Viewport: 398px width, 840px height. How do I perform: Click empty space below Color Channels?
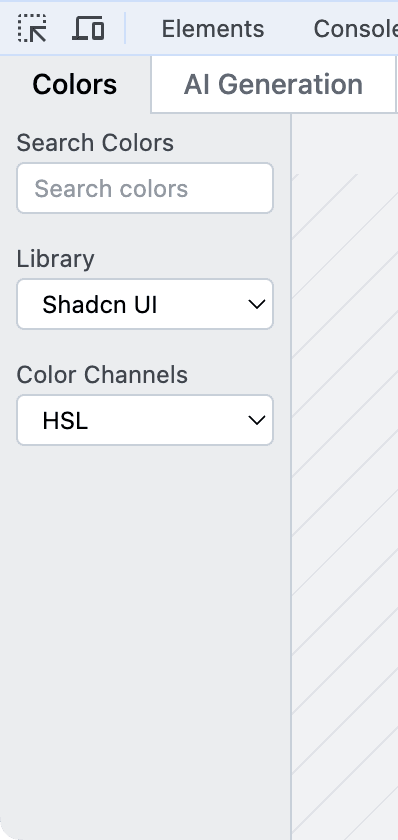(145, 638)
